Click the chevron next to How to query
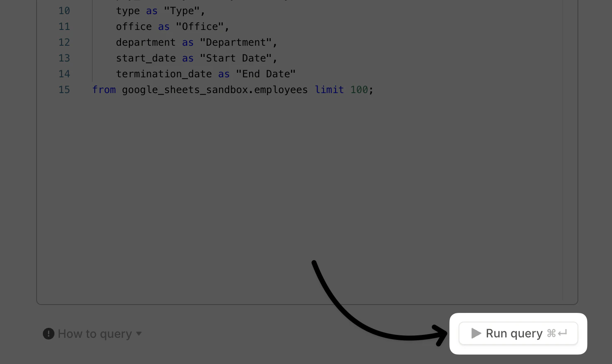 (139, 334)
